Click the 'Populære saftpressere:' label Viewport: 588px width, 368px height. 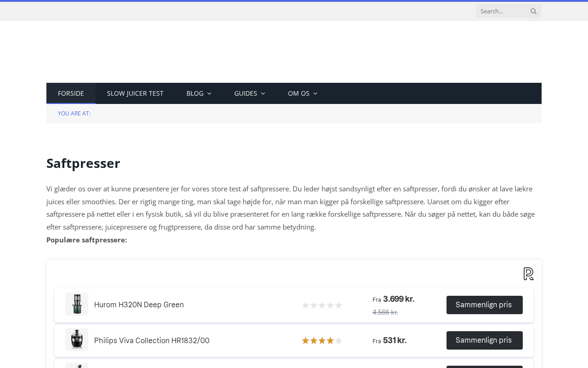coord(87,240)
